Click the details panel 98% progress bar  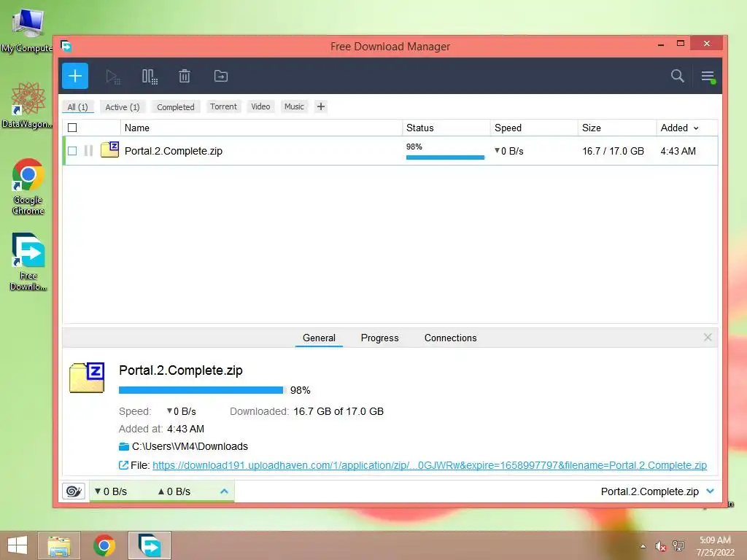[201, 390]
